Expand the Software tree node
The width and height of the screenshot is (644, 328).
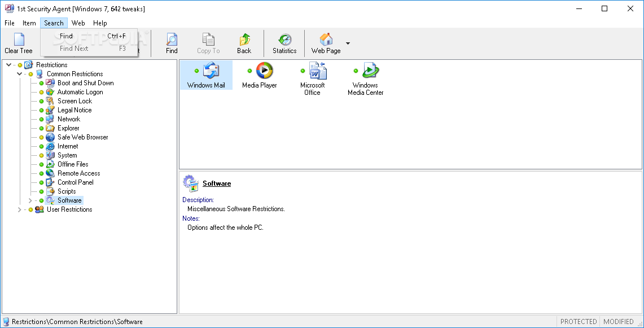30,200
